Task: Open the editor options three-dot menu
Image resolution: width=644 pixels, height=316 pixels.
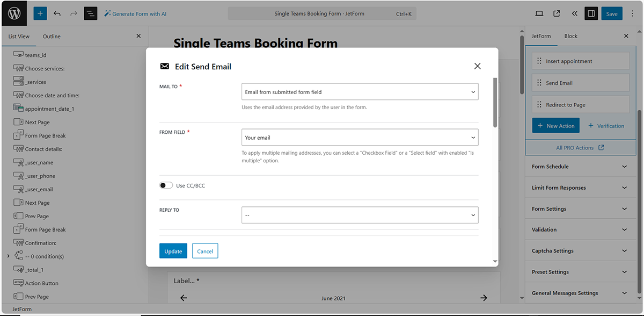Action: [632, 13]
